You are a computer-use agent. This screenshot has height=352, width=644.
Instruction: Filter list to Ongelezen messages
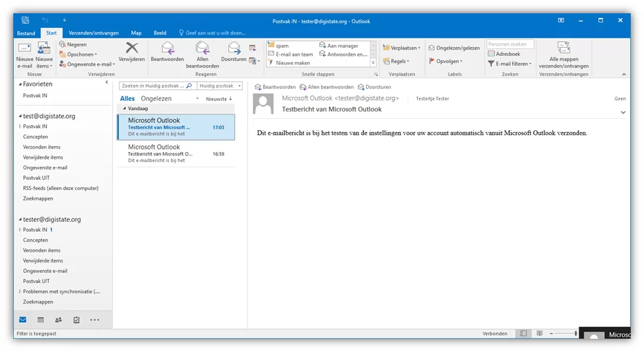click(x=156, y=99)
